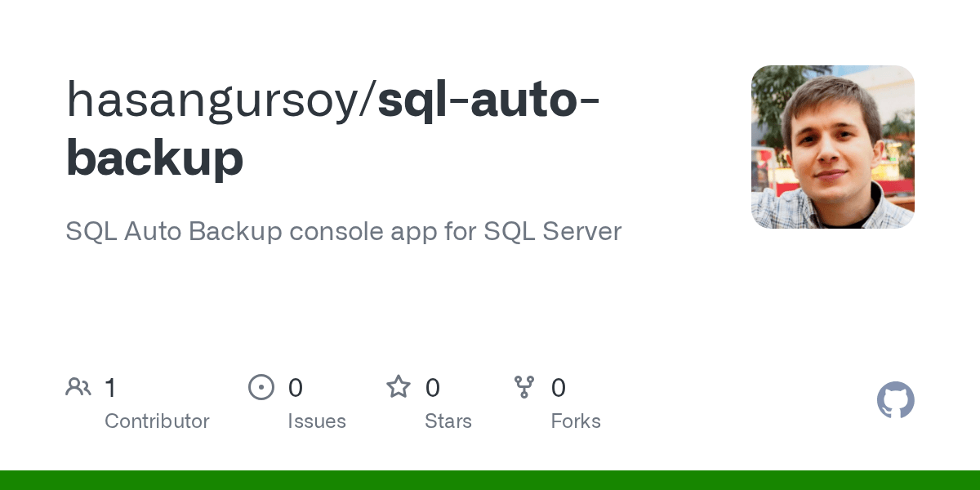Click the green language bar
Viewport: 980px width, 490px height.
click(x=490, y=480)
